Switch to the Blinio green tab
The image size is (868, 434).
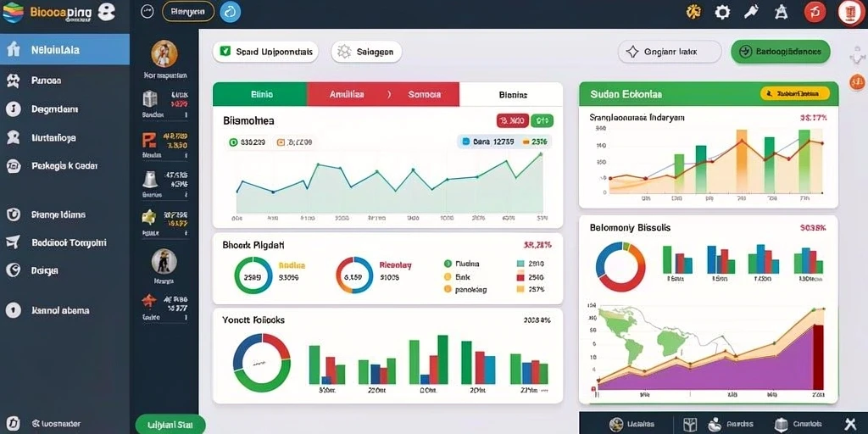tap(259, 94)
